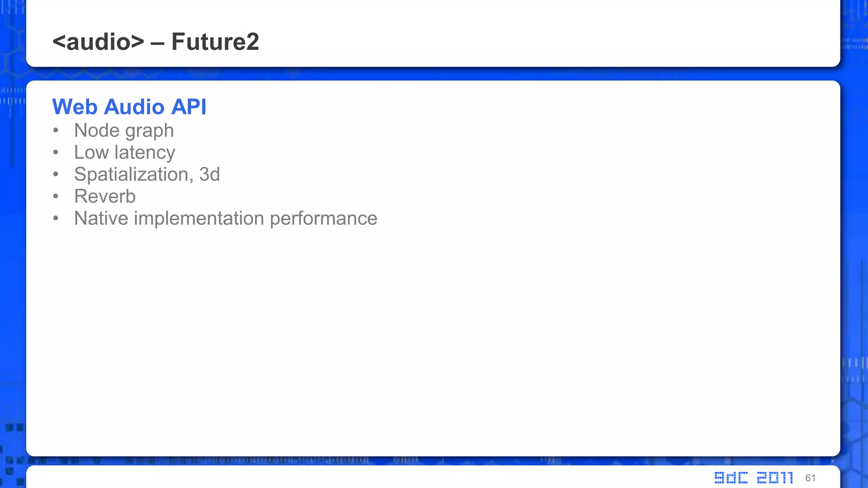
Task: Click the "Future2" word in the title
Action: click(215, 42)
